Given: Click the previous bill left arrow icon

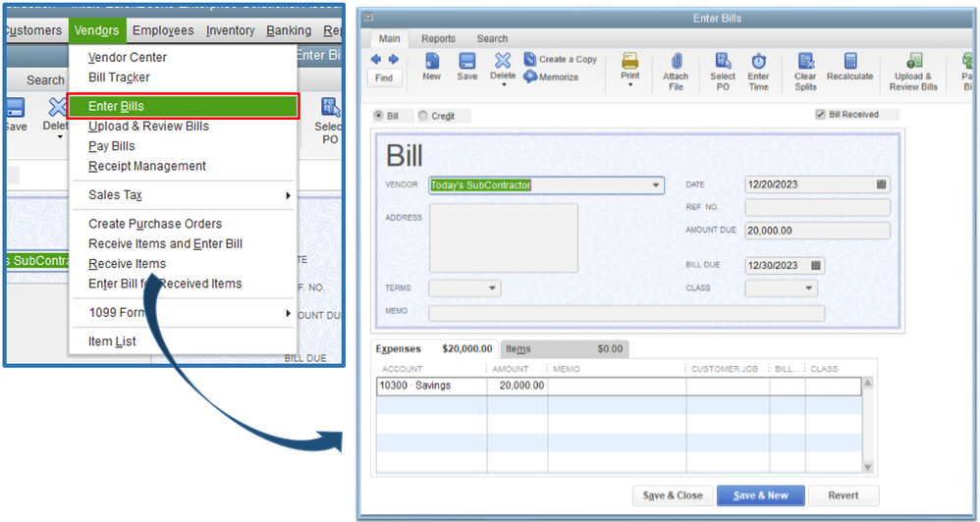Looking at the screenshot, I should [376, 59].
